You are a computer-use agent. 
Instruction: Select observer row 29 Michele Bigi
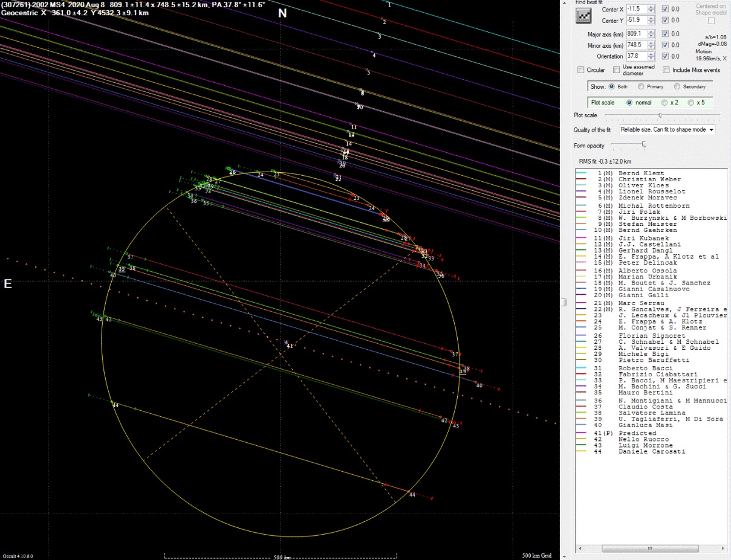coord(652,354)
